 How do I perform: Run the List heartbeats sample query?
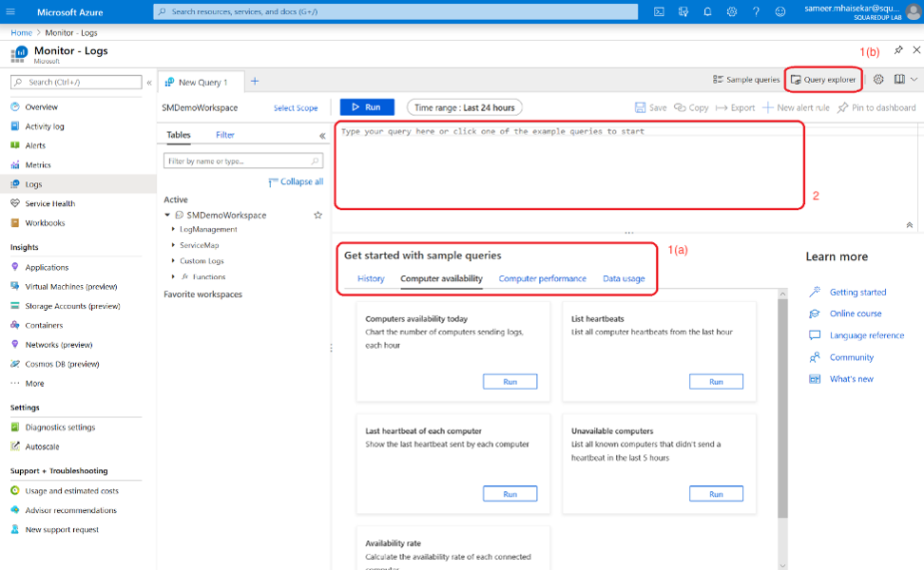click(x=716, y=381)
